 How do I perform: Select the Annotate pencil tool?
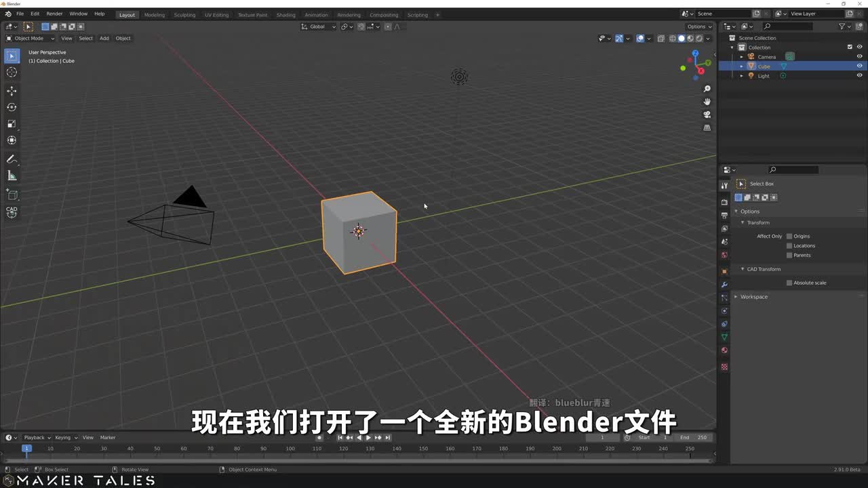click(12, 159)
